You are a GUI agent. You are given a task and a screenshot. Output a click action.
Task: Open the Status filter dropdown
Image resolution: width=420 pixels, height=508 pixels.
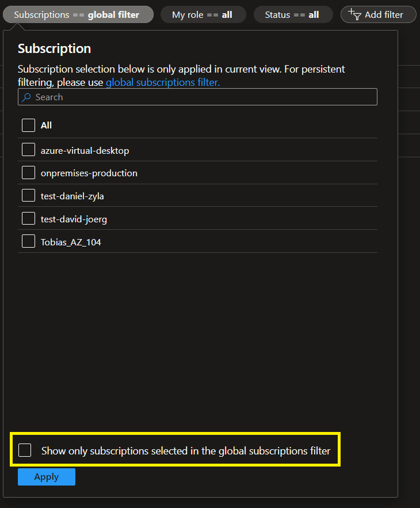point(292,14)
